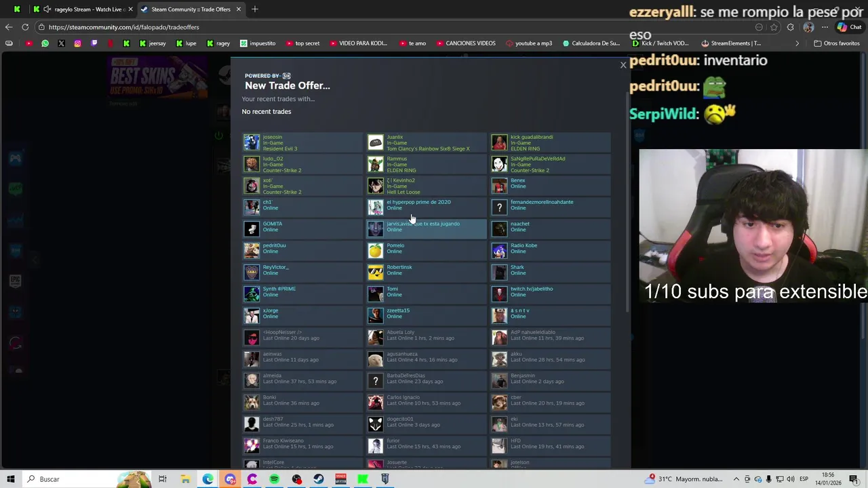Select friend Robertinsk
Viewport: 868px width, 488px height.
427,273
